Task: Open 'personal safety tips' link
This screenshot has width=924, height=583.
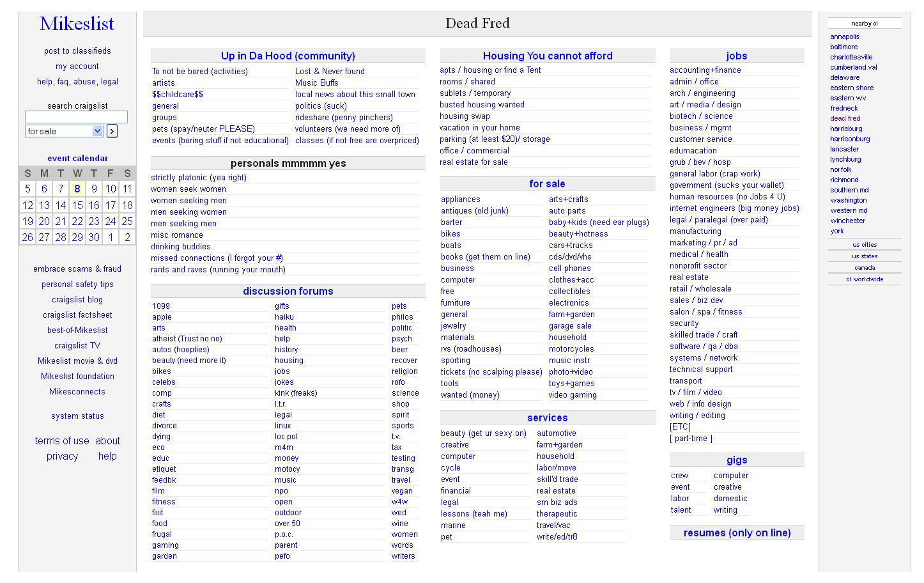Action: point(77,284)
